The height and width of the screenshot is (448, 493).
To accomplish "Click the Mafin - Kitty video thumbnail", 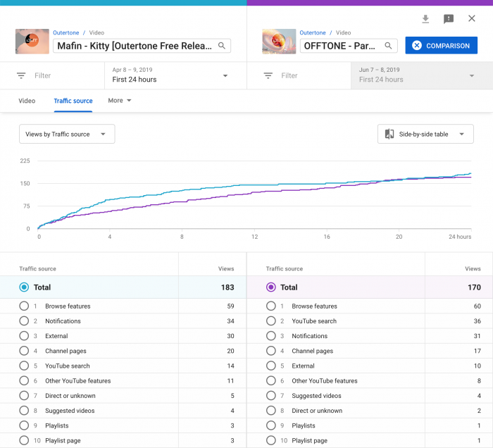I will [x=32, y=42].
